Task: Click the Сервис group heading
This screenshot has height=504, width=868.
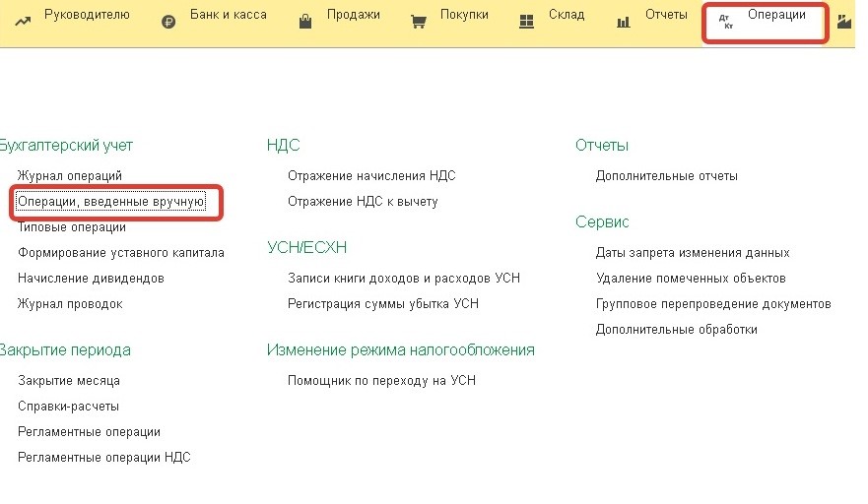Action: [x=602, y=222]
